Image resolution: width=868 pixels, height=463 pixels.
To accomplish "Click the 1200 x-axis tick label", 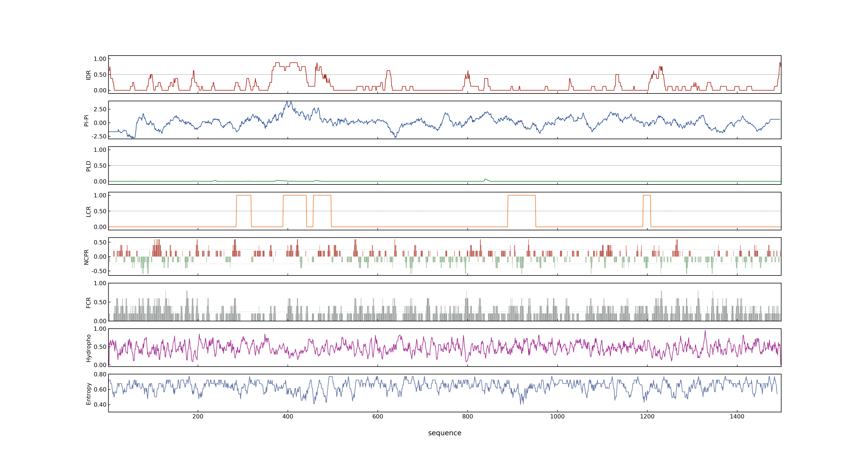I will click(647, 416).
